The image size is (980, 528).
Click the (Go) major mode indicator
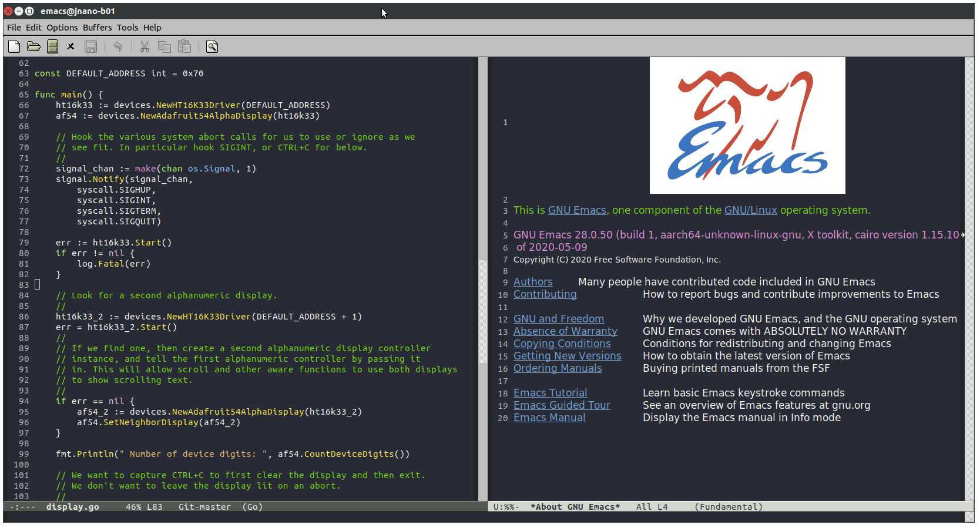pyautogui.click(x=253, y=507)
